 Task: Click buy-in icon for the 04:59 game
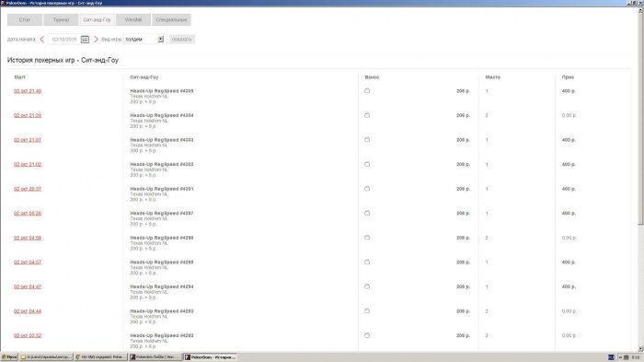367,238
